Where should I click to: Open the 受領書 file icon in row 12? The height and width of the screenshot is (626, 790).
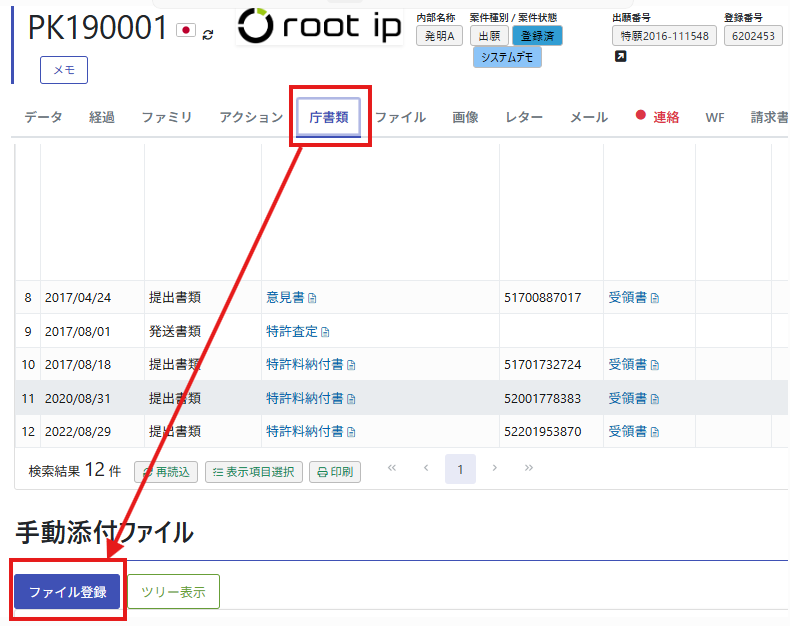[655, 432]
